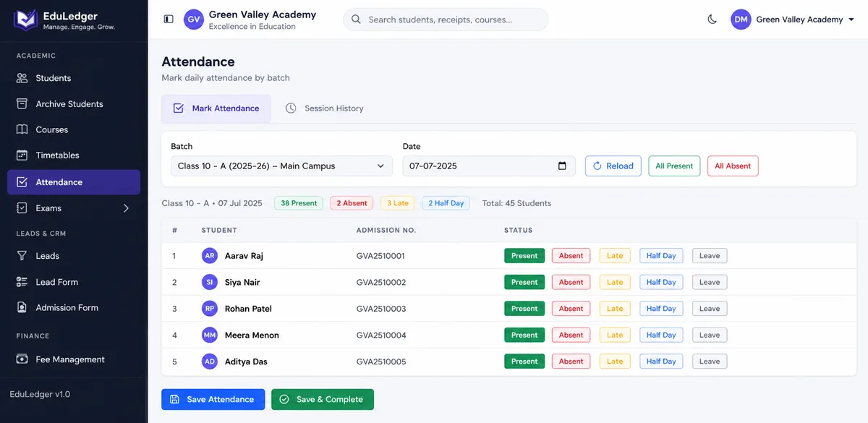Open the date picker calendar icon
This screenshot has height=423, width=868.
point(562,166)
